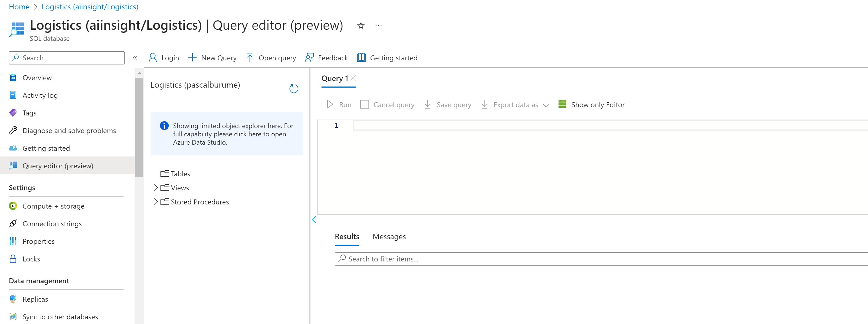The width and height of the screenshot is (868, 324).
Task: Expand the Views node
Action: [156, 188]
